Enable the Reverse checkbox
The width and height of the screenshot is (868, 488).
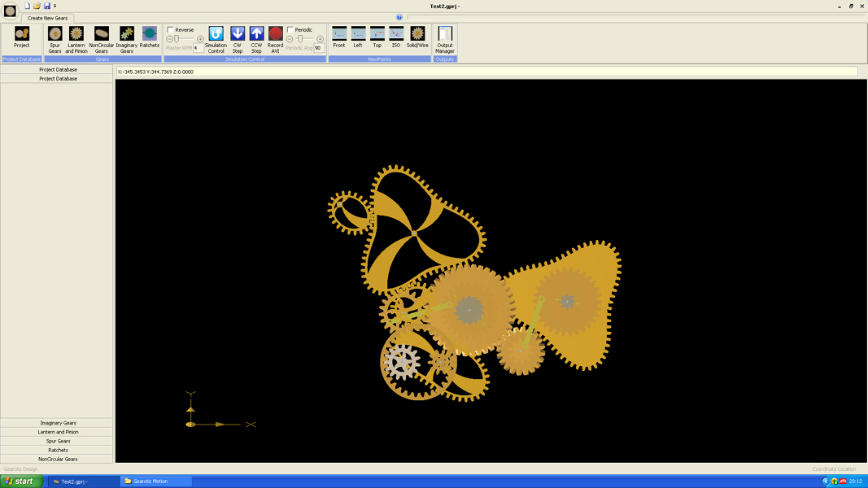(171, 30)
